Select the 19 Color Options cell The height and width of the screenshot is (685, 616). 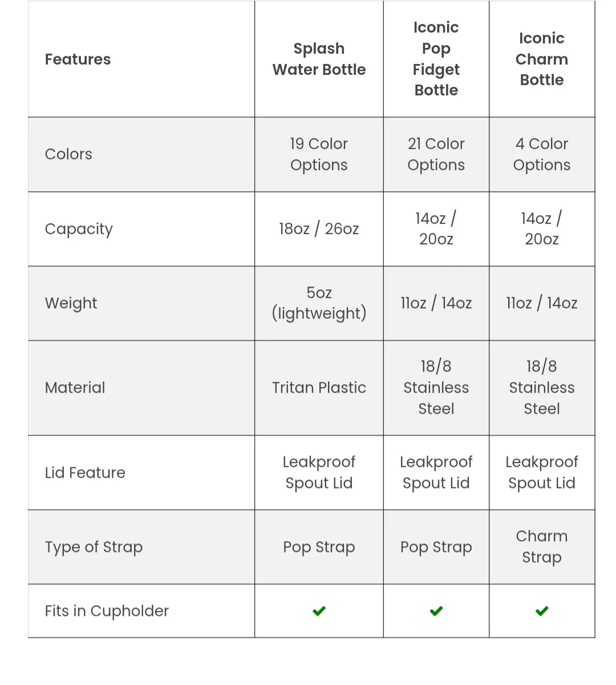319,154
